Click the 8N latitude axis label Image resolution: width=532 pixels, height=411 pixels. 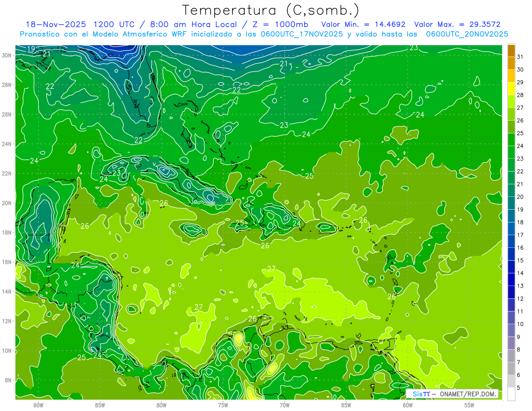(x=8, y=380)
